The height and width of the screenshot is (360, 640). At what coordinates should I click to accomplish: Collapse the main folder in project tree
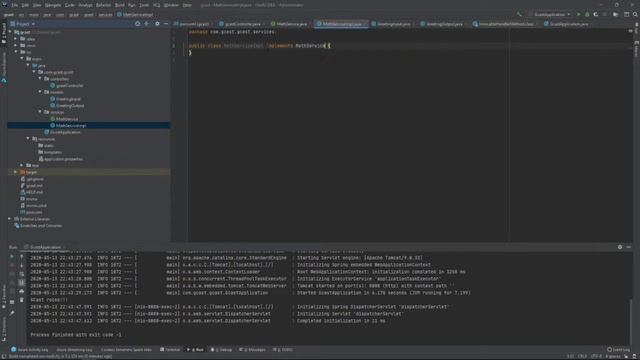coord(22,58)
